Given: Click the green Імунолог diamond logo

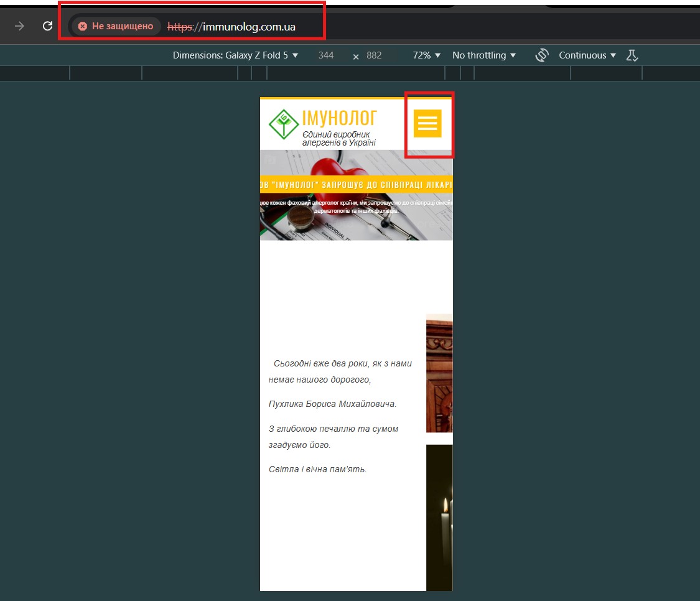Looking at the screenshot, I should [x=283, y=124].
